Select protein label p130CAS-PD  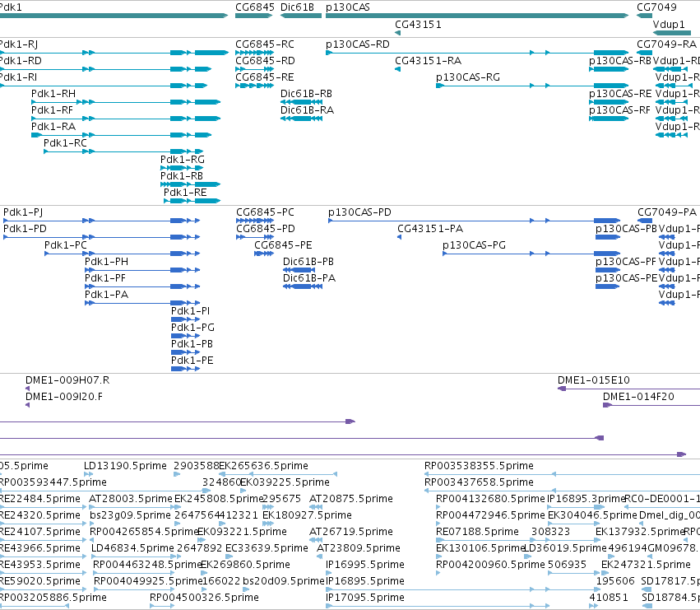tap(359, 212)
